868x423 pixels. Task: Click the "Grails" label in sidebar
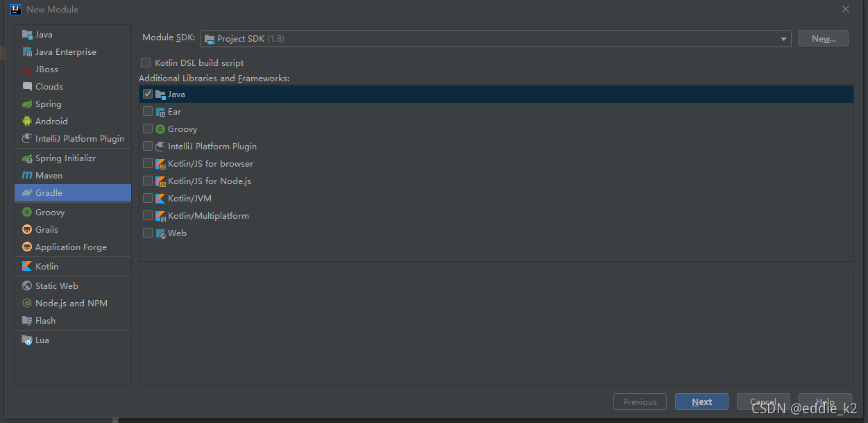coord(47,230)
